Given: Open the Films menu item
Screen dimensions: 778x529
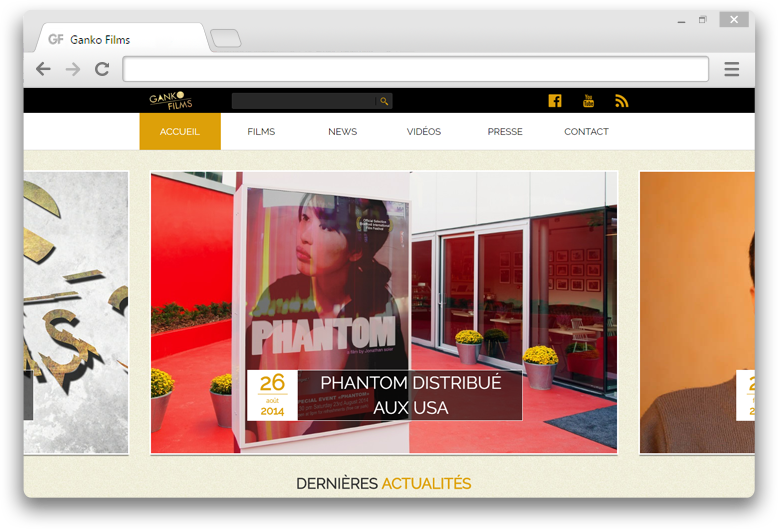Looking at the screenshot, I should 261,132.
